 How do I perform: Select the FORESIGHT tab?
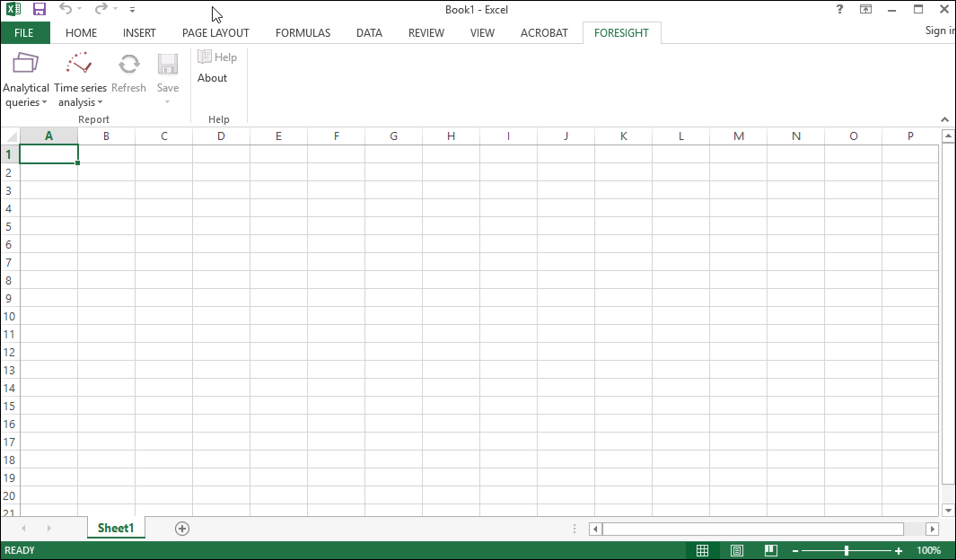tap(621, 33)
